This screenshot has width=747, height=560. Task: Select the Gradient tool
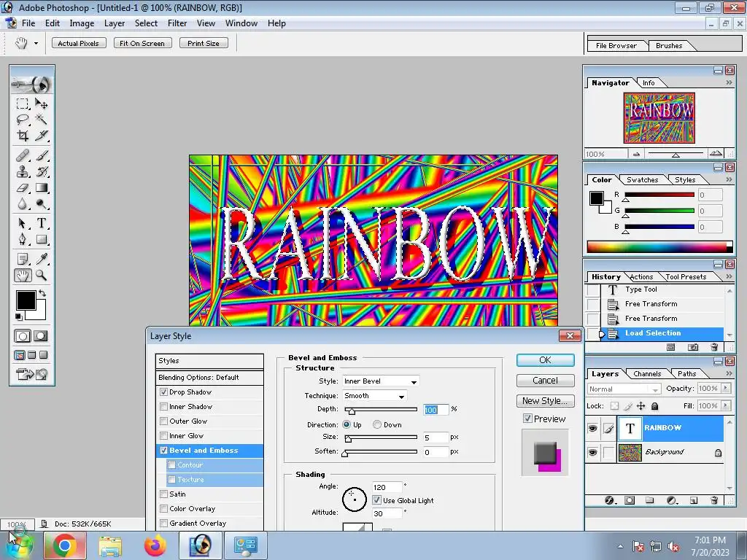(x=42, y=188)
